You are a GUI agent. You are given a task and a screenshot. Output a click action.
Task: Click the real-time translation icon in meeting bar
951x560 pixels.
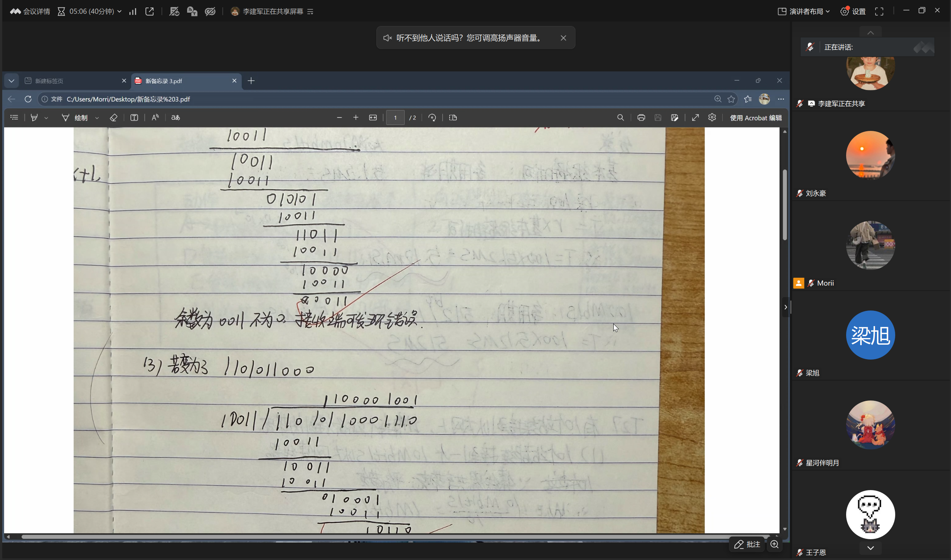tap(192, 11)
